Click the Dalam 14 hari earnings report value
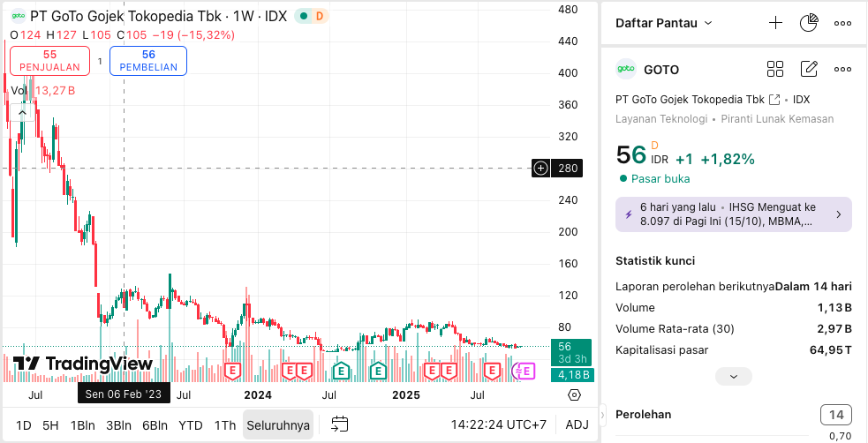This screenshot has width=868, height=443. [x=814, y=287]
